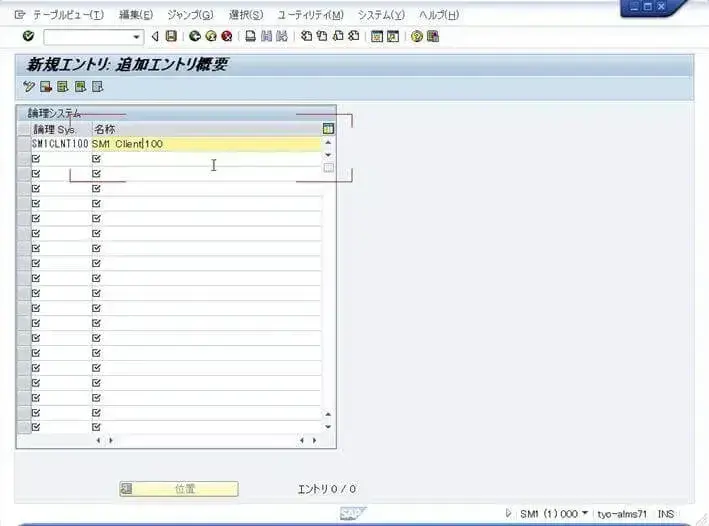Click the Generate Shortcut icon
This screenshot has height=526, width=709.
coord(393,36)
